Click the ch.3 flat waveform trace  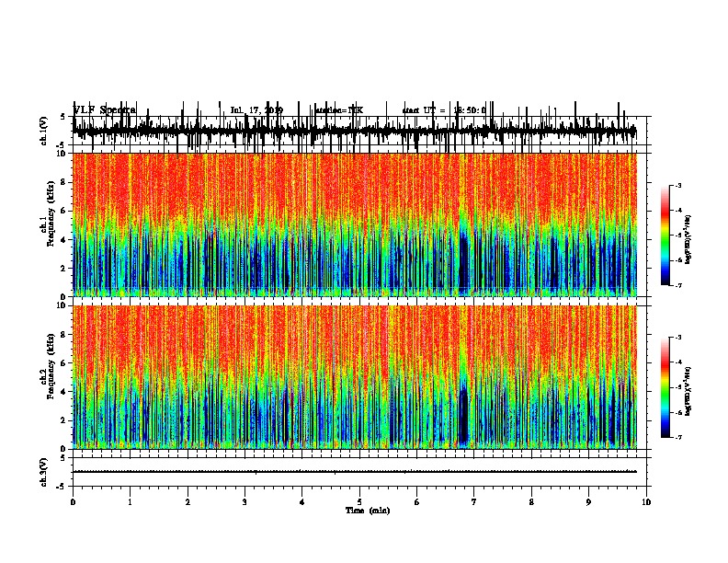[x=355, y=472]
